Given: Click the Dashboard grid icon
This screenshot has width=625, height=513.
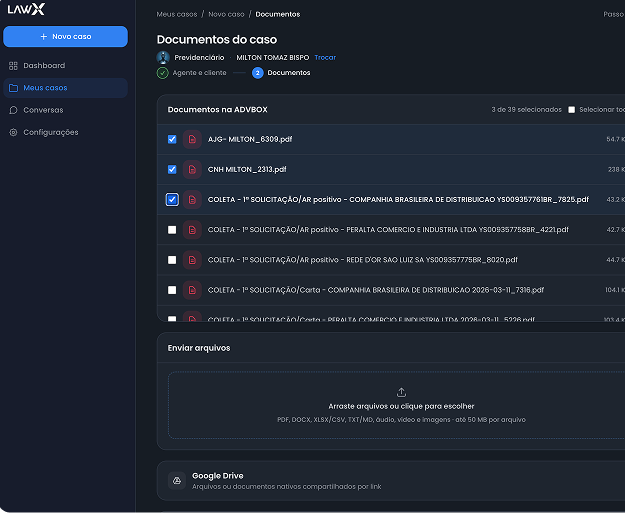Looking at the screenshot, I should click(x=13, y=66).
